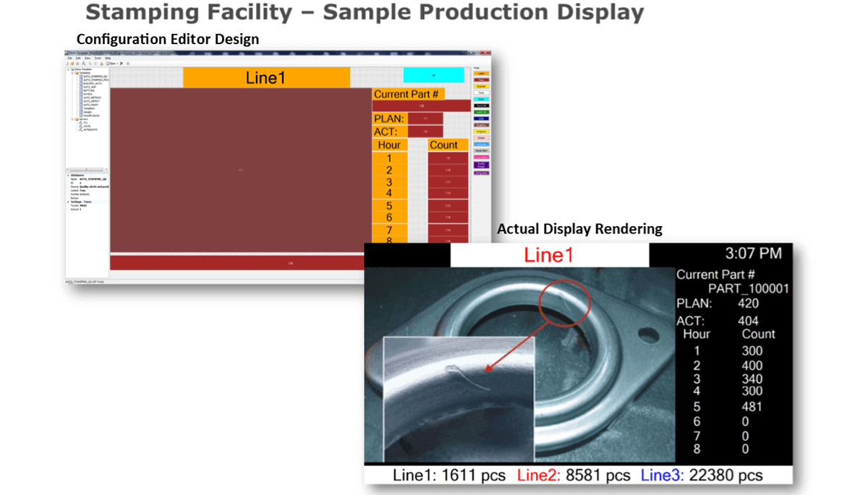Image resolution: width=868 pixels, height=495 pixels.
Task: Select the cyan Clock tool in palette
Action: coord(481,99)
